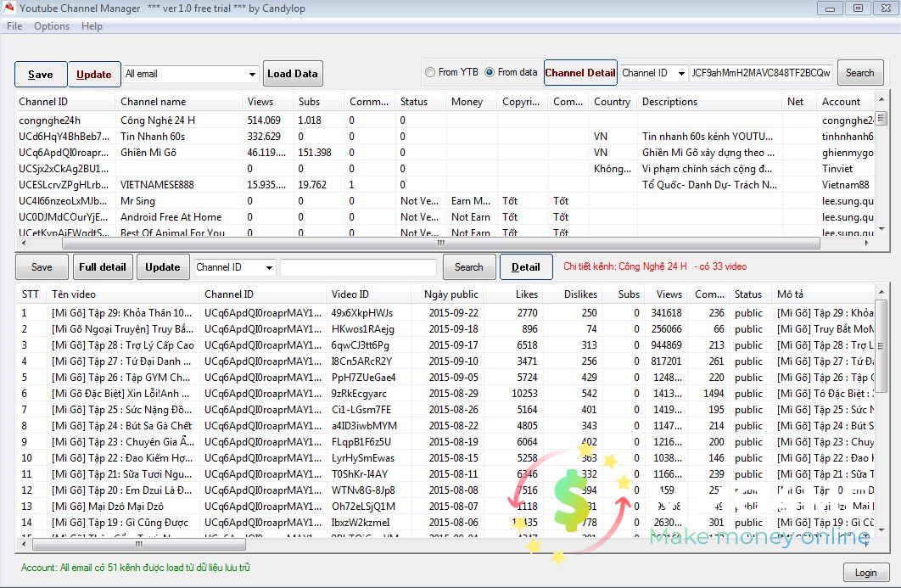901x588 pixels.
Task: Open the File menu
Action: coord(14,26)
